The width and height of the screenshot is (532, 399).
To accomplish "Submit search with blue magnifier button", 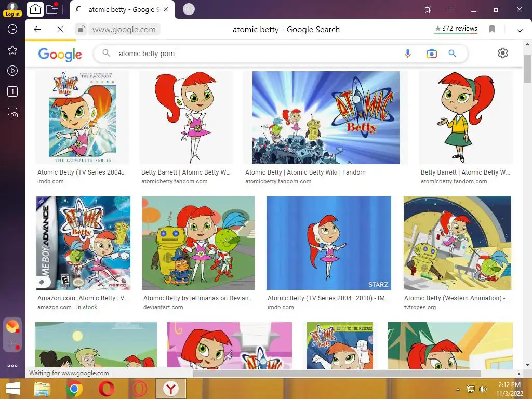I will pyautogui.click(x=453, y=54).
